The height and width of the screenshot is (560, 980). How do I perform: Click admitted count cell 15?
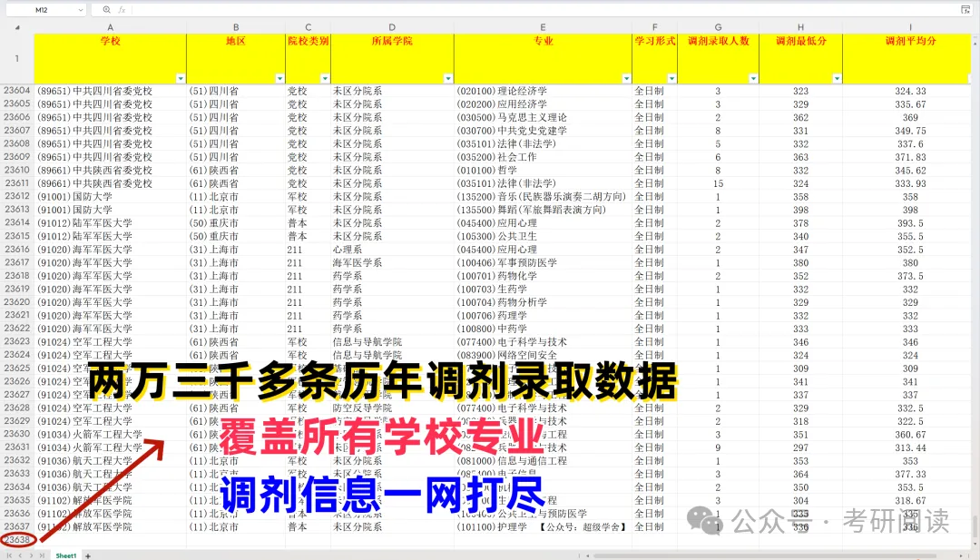718,183
